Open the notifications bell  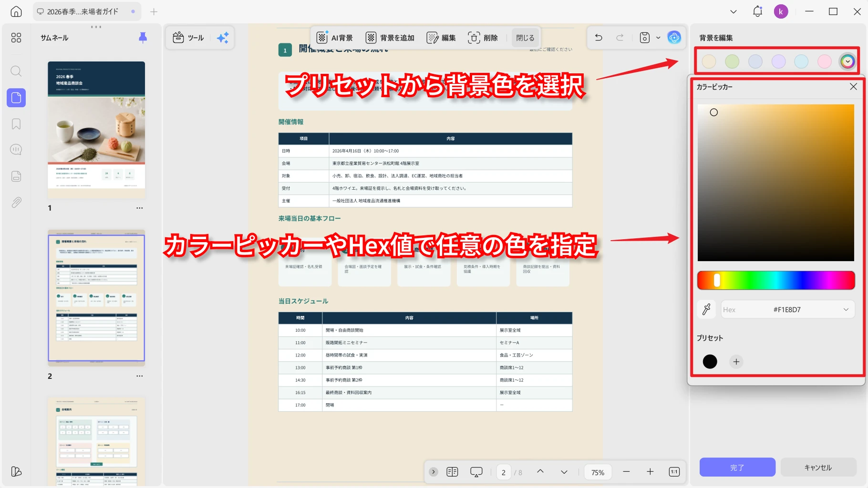(757, 11)
